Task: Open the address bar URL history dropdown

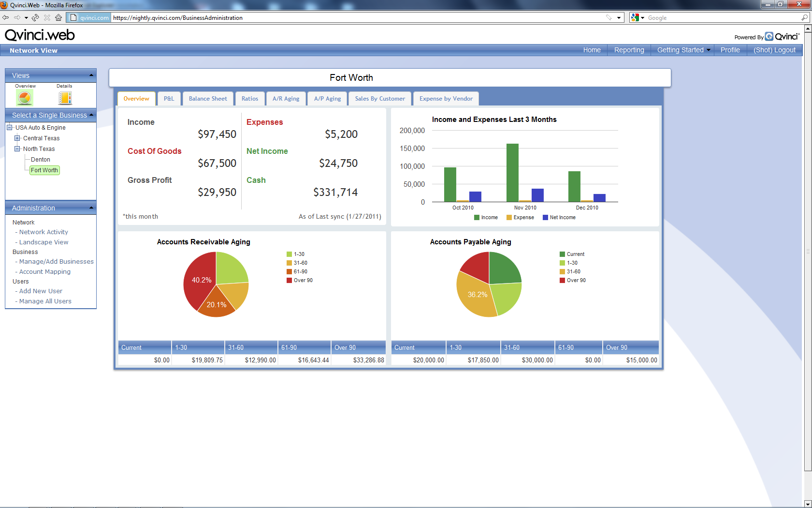Action: coord(619,18)
